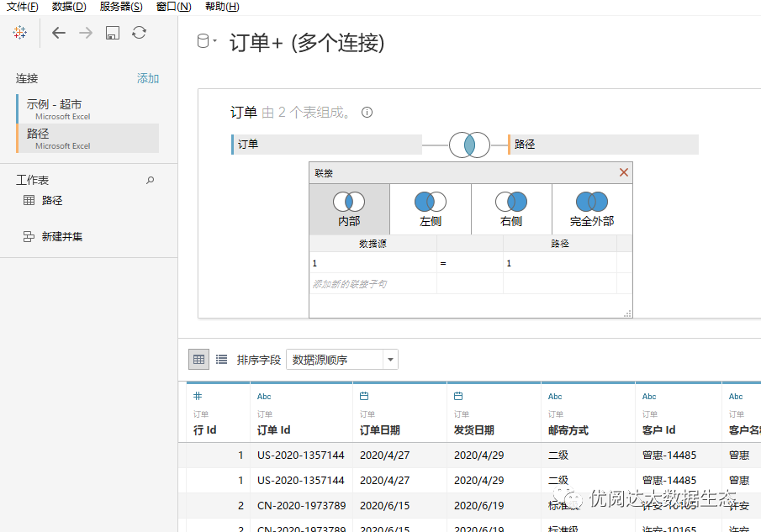Click the 路径 join clause value 1
Viewport: 761px width, 532px height.
[560, 263]
